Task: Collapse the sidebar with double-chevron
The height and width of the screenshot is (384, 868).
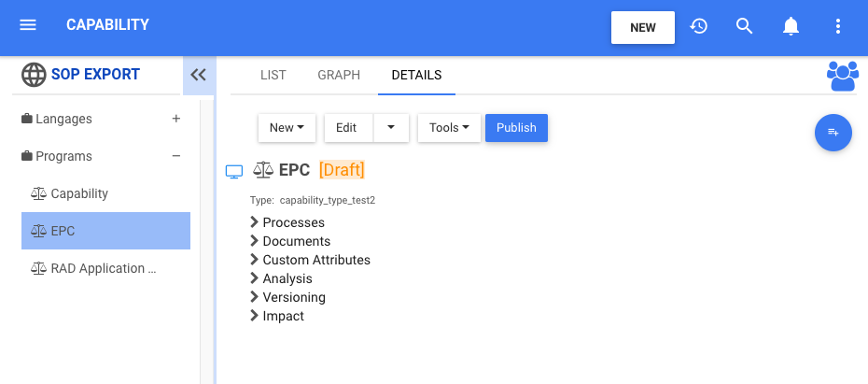Action: [x=198, y=76]
